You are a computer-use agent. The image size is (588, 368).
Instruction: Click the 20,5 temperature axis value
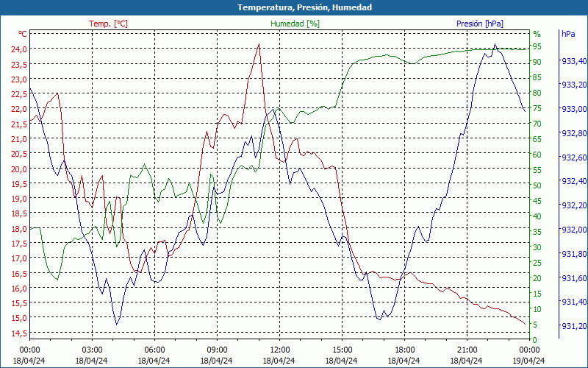coord(18,154)
